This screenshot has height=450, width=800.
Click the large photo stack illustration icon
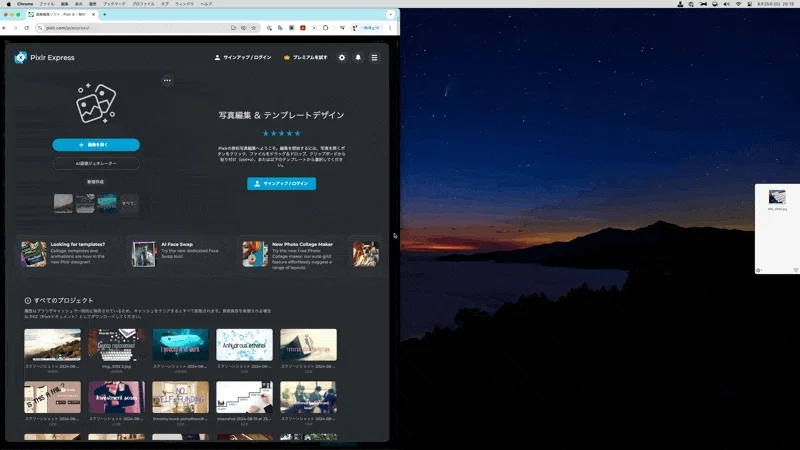96,103
